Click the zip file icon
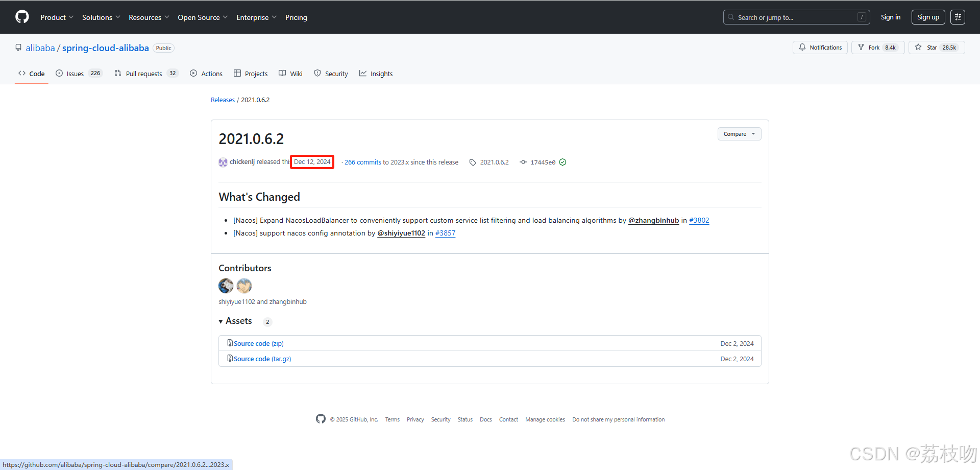 [x=230, y=343]
